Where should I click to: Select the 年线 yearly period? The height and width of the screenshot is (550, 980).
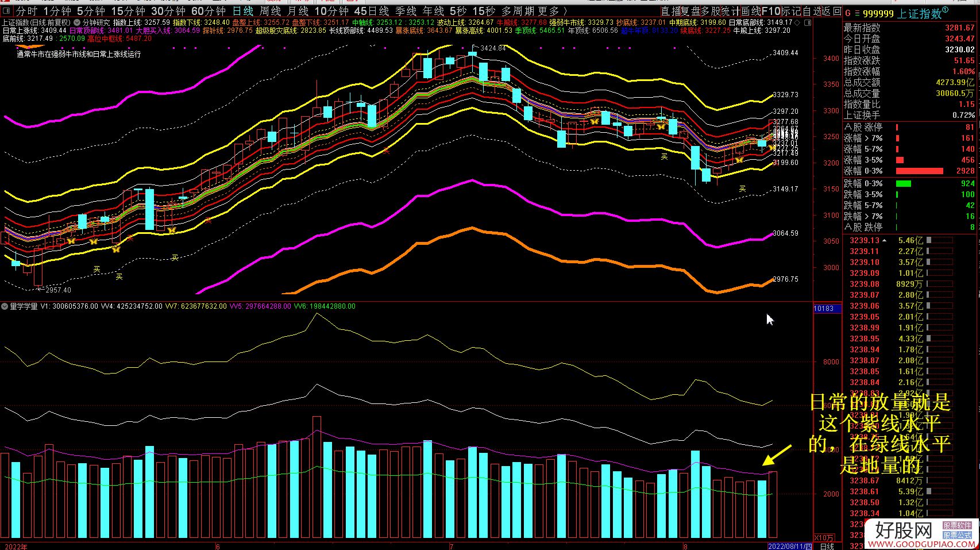433,11
